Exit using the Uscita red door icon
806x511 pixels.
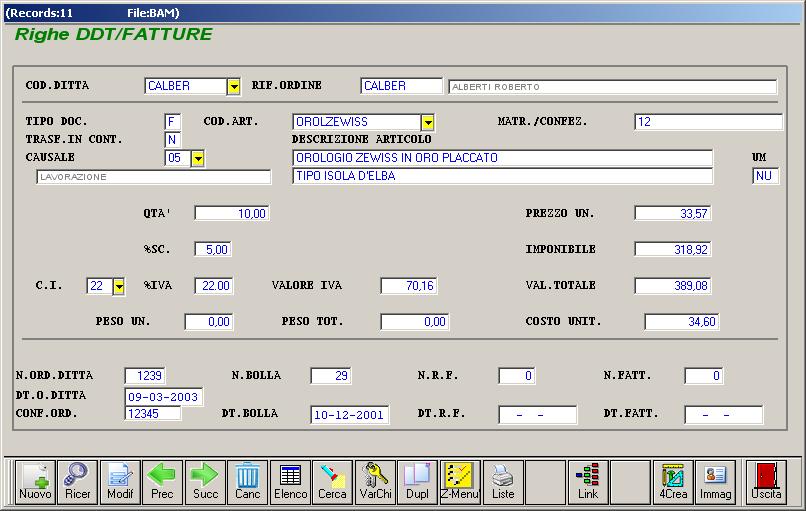click(x=766, y=482)
